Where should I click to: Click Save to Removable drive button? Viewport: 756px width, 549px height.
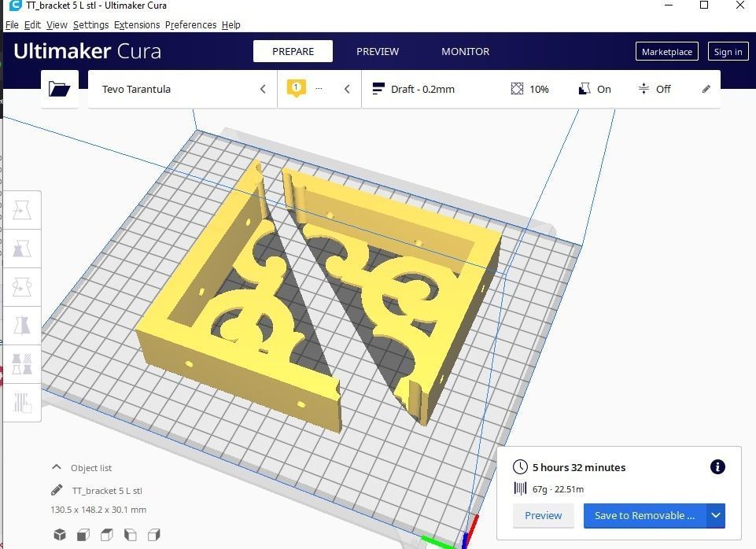pyautogui.click(x=644, y=516)
